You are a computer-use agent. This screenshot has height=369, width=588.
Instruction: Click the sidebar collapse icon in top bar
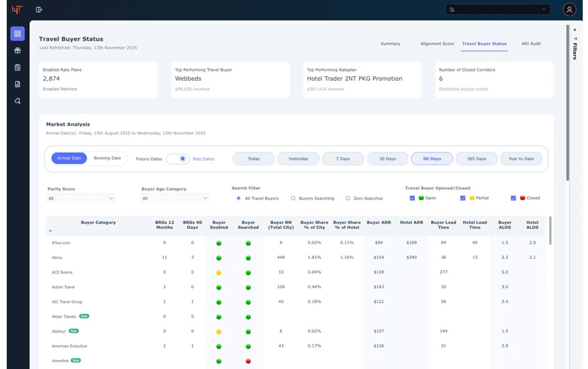pyautogui.click(x=39, y=10)
